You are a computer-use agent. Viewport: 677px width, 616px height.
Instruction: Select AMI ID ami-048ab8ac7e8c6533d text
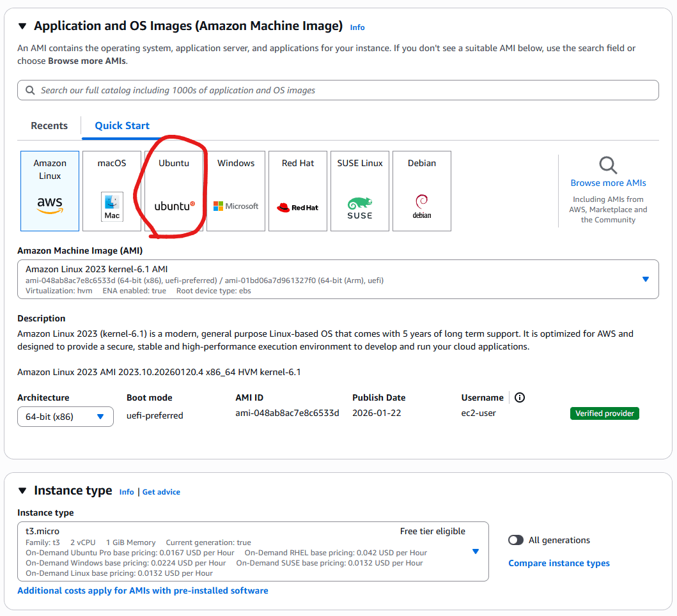(x=287, y=413)
